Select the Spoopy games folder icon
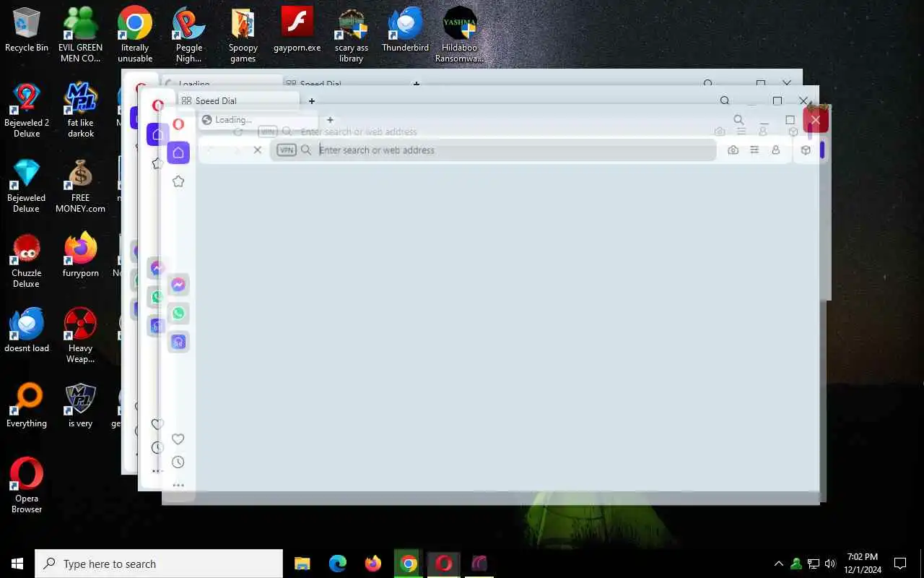Image resolution: width=924 pixels, height=578 pixels. point(243,35)
